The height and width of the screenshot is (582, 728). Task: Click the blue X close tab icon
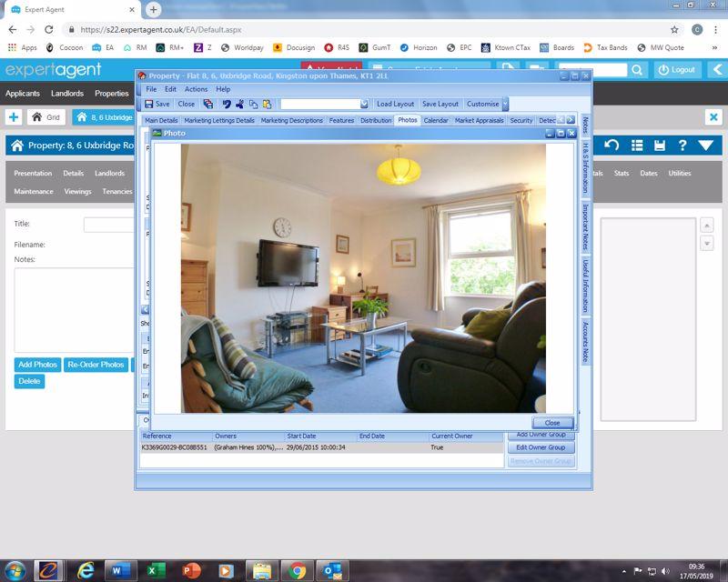pyautogui.click(x=713, y=117)
